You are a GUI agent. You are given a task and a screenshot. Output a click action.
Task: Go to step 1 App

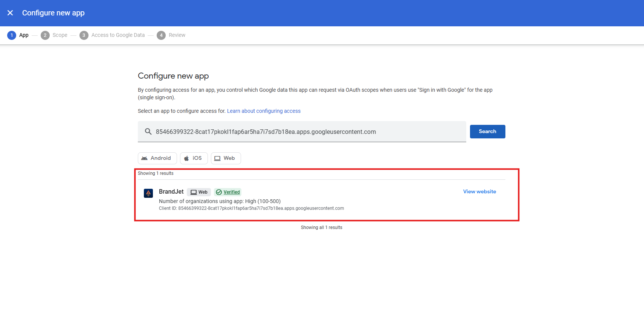(18, 35)
